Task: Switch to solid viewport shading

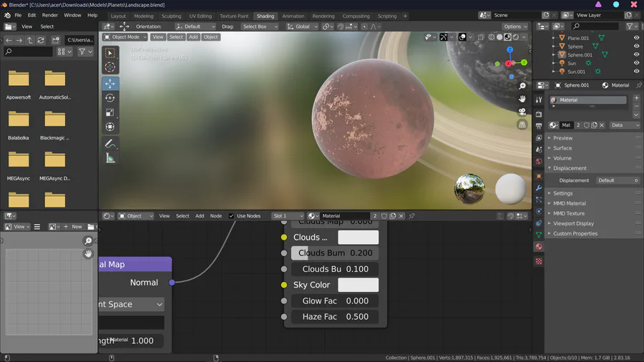Action: 499,37
